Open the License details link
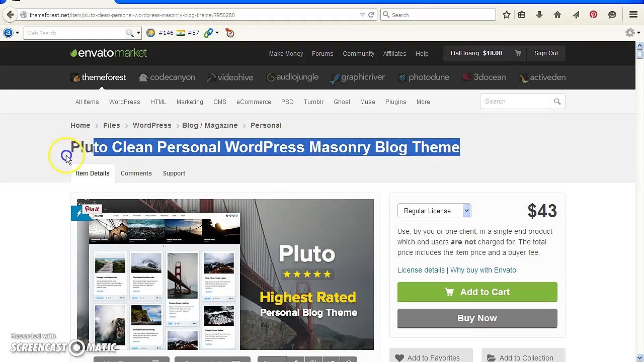Viewport: 644px width, 362px height. coord(421,270)
